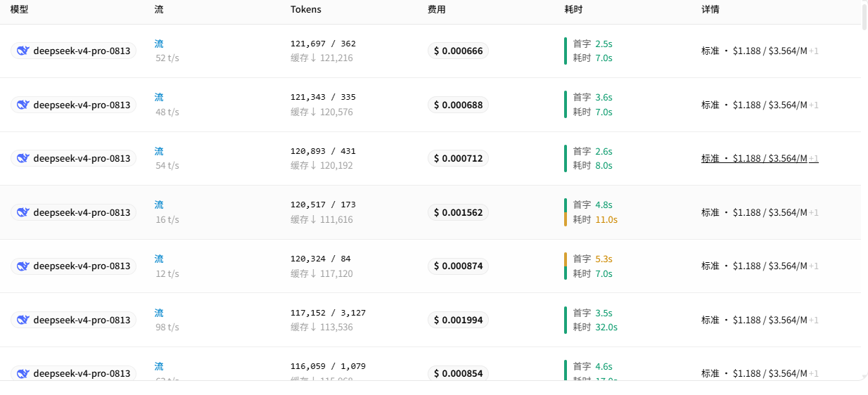Click the +1 badge in $0.000688 row
Screen dimensions: 868x395
pyautogui.click(x=814, y=105)
